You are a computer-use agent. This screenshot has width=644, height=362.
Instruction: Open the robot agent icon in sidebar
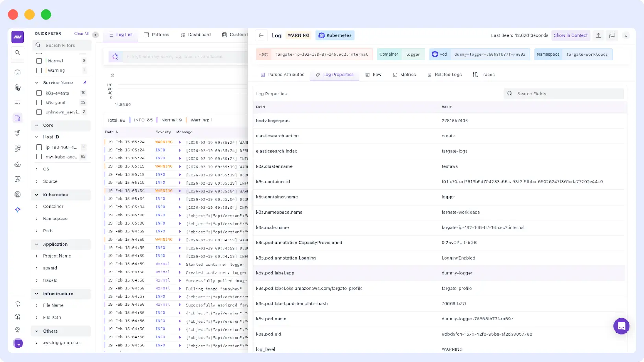(x=17, y=164)
